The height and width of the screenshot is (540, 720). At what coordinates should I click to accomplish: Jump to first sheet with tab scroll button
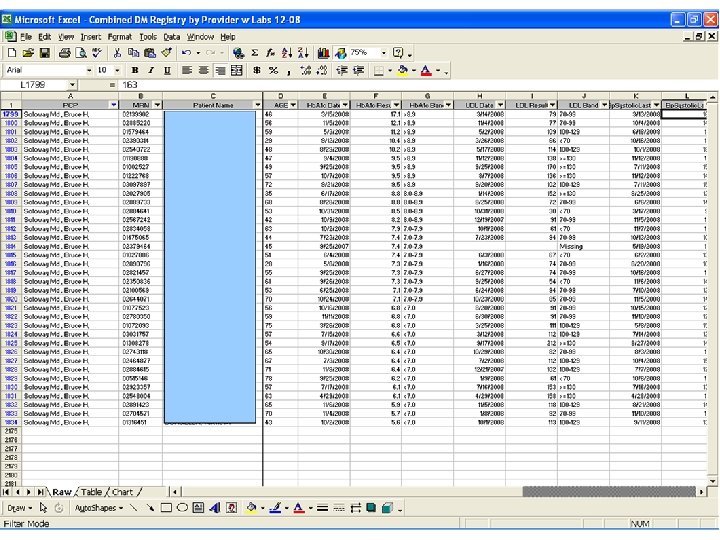[6, 492]
